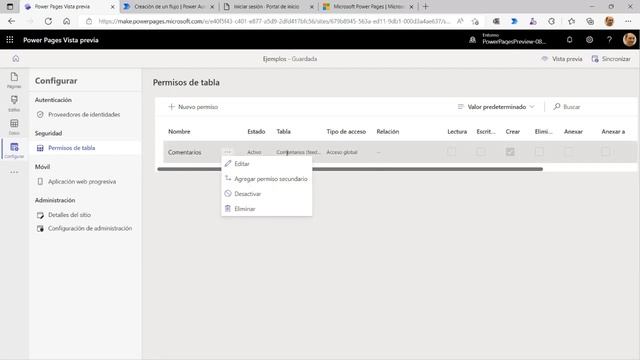Toggle Anexar checkbox for Comentarios

[569, 151]
